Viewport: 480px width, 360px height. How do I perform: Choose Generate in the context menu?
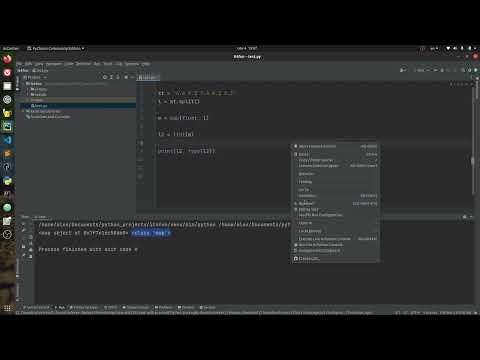(335, 196)
